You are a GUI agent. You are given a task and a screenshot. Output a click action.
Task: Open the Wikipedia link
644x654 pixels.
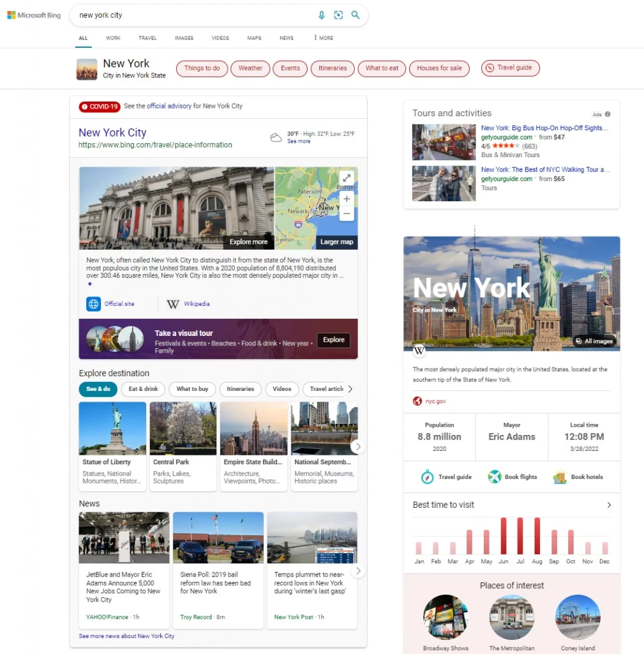click(196, 304)
